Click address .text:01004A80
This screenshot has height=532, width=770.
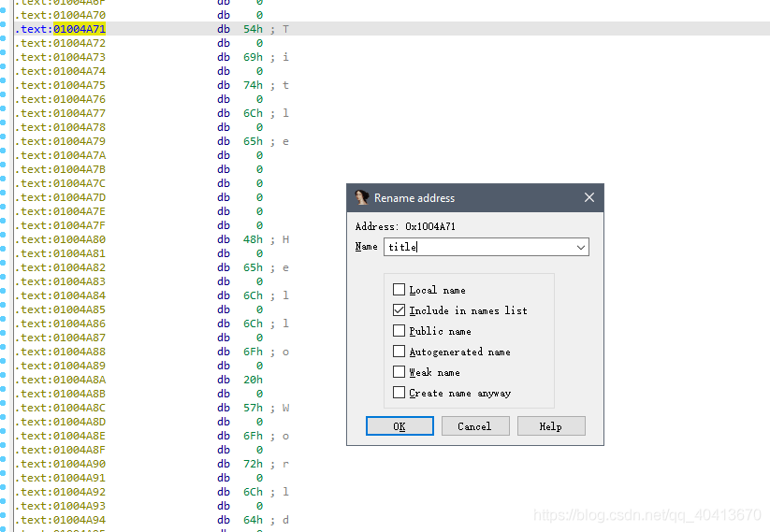tap(61, 239)
